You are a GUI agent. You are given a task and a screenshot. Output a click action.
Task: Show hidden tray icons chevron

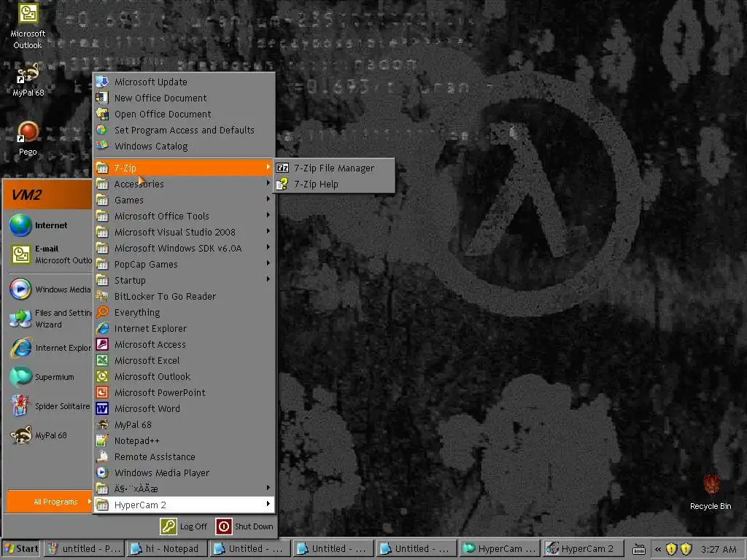658,549
